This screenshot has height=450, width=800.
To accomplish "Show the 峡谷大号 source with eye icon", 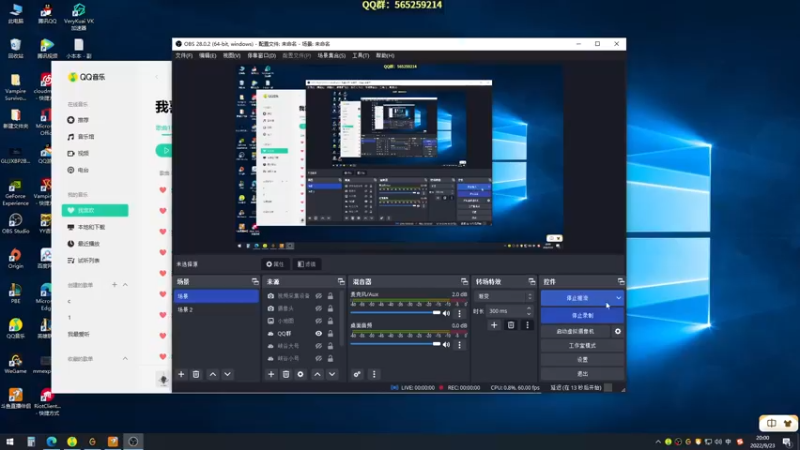I will pos(318,346).
